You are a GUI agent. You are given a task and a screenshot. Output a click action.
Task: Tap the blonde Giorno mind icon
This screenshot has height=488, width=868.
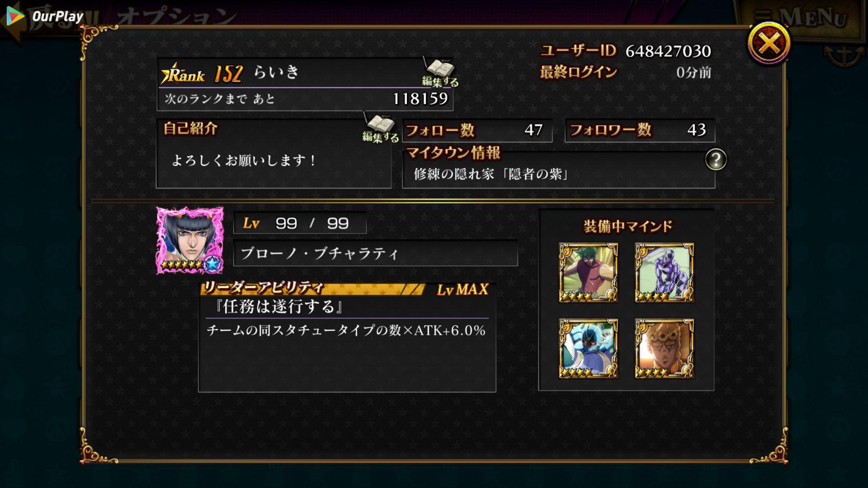(x=664, y=348)
